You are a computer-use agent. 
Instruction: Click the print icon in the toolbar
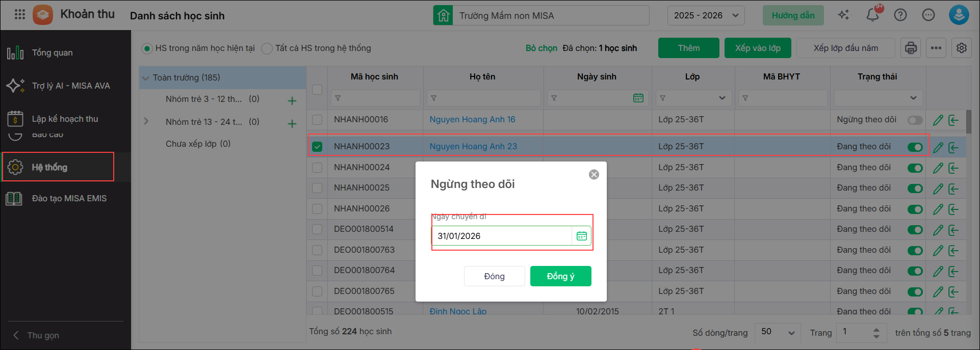click(x=911, y=48)
